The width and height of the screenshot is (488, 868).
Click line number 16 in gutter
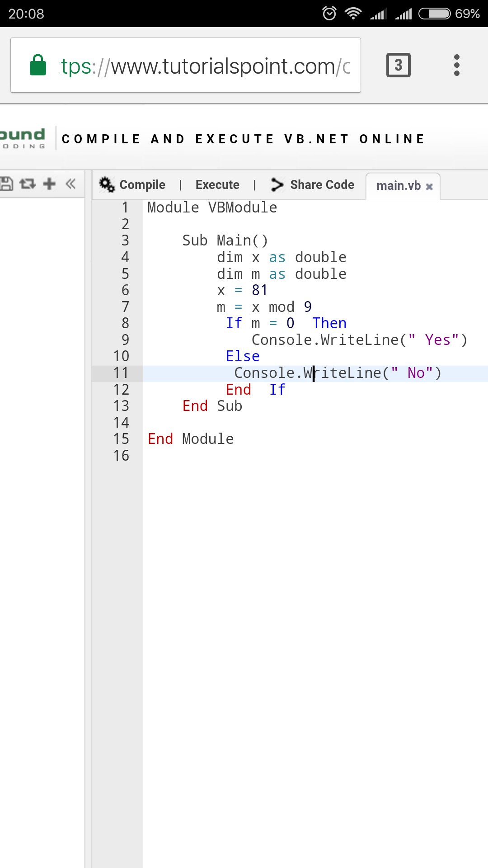point(121,456)
